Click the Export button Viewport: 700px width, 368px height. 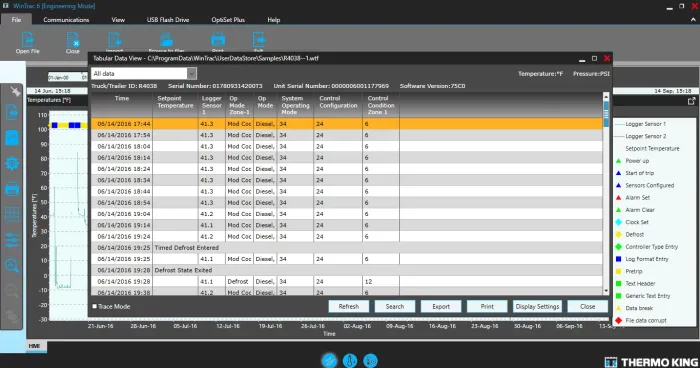(x=441, y=306)
